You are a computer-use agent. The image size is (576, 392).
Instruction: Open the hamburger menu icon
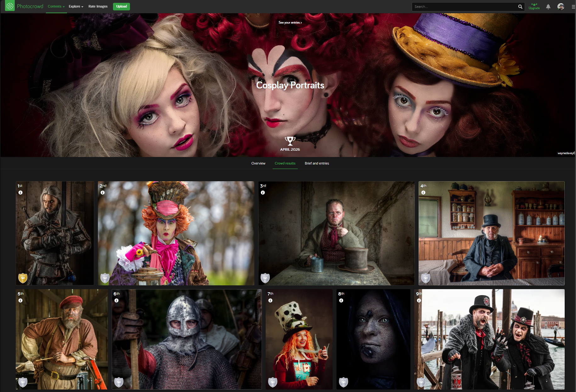(573, 7)
